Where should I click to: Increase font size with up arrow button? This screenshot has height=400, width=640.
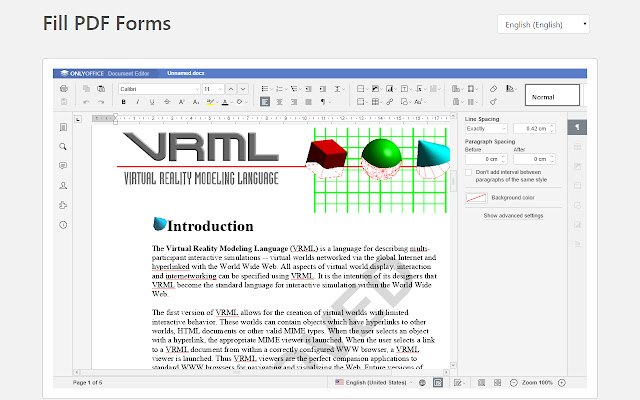pyautogui.click(x=231, y=89)
